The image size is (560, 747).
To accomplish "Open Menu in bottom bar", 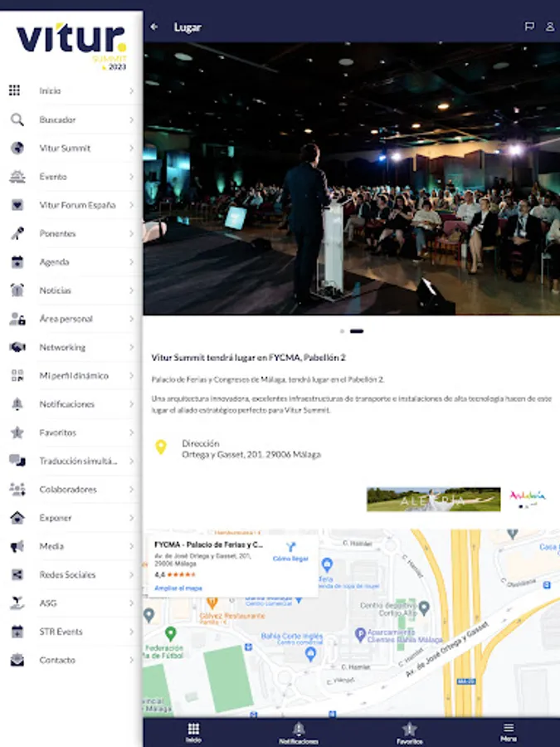I will tap(509, 732).
